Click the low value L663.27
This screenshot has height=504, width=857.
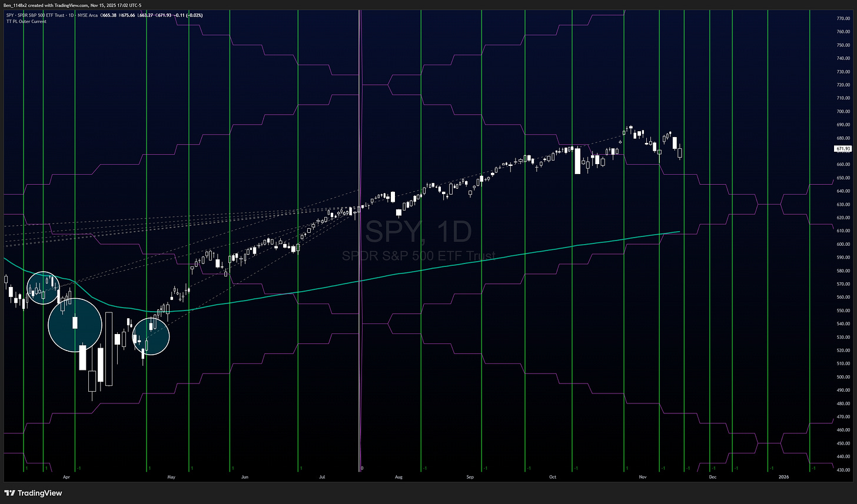click(x=145, y=15)
